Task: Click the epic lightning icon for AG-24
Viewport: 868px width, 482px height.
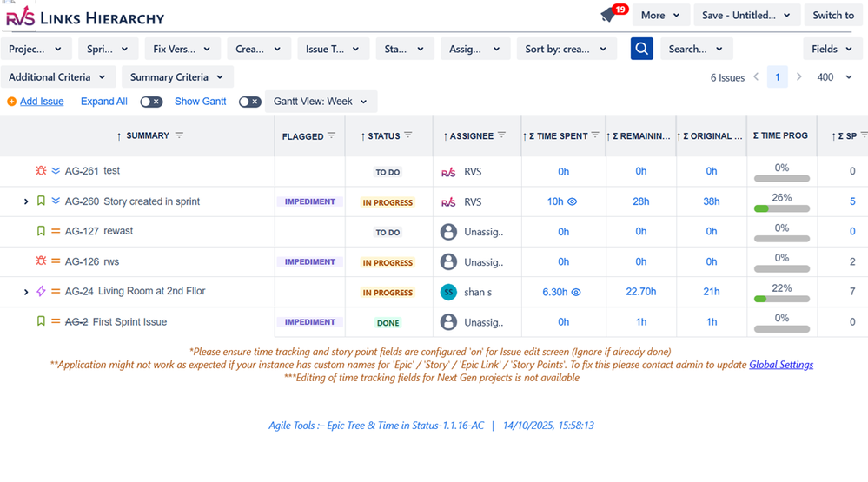Action: tap(40, 292)
